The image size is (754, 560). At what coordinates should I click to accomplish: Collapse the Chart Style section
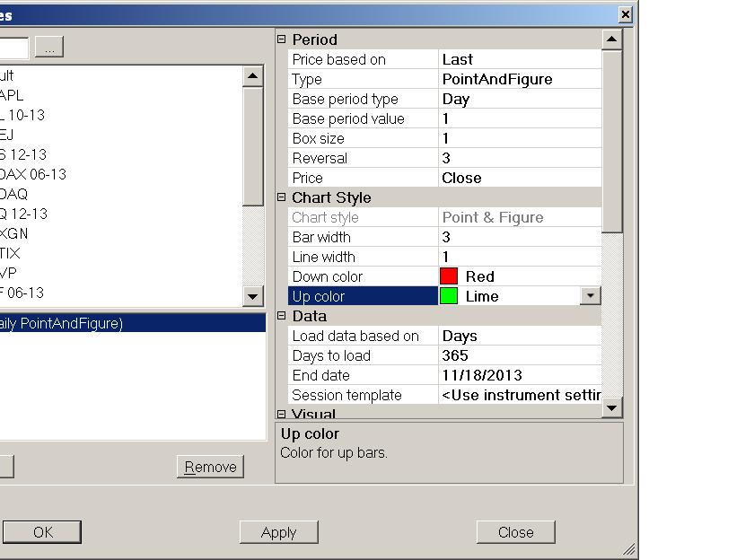coord(282,197)
